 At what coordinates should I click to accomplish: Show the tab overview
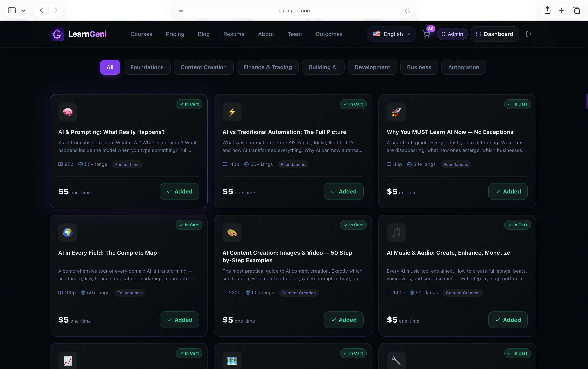click(576, 10)
